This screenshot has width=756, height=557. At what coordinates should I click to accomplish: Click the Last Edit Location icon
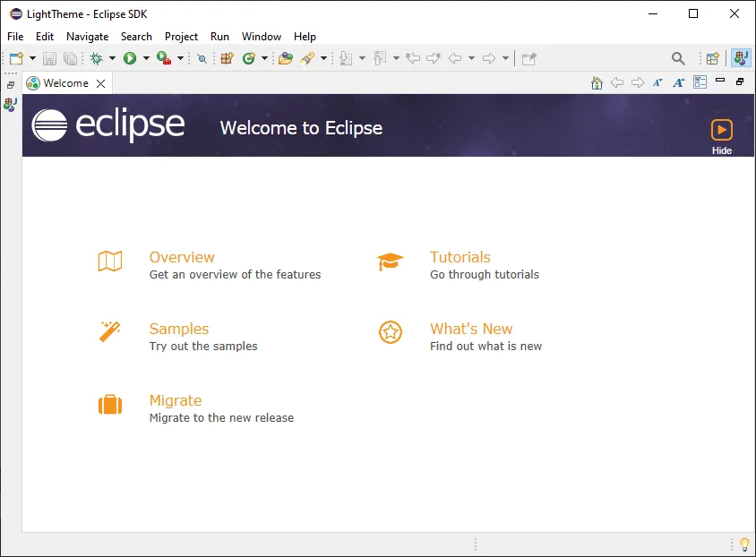click(x=413, y=58)
